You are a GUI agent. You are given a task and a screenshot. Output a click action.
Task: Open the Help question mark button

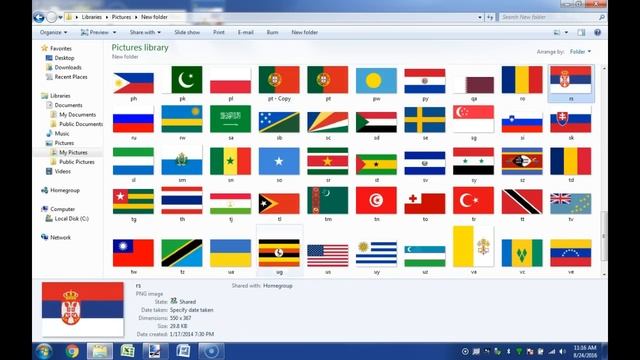pos(598,32)
